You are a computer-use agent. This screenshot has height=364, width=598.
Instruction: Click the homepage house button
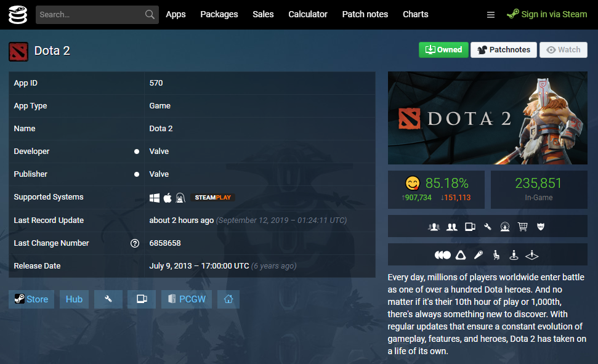(228, 299)
